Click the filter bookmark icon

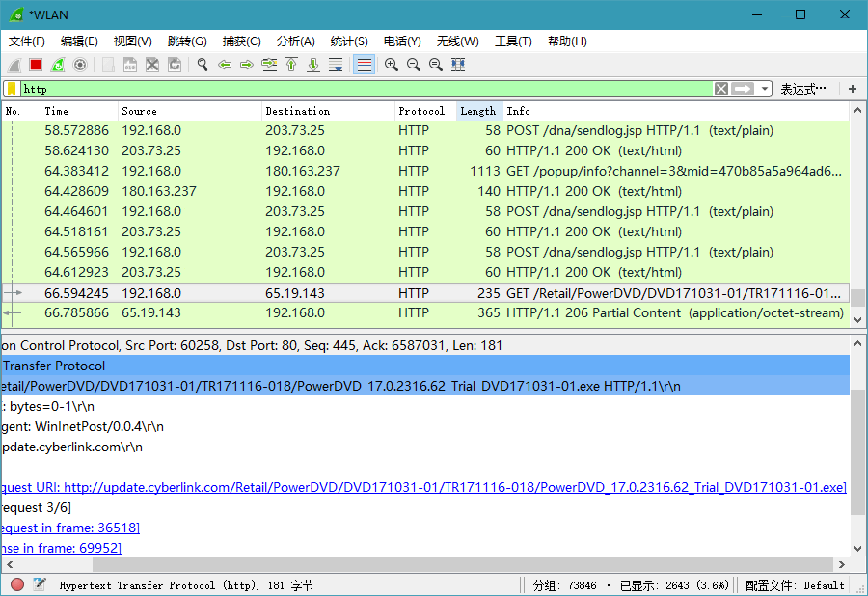pyautogui.click(x=11, y=89)
